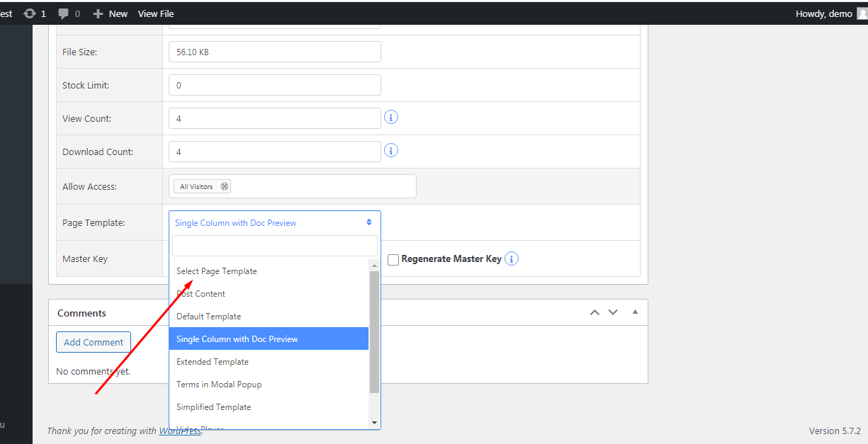
Task: Click the 'No comments yet.' text
Action: coord(93,371)
